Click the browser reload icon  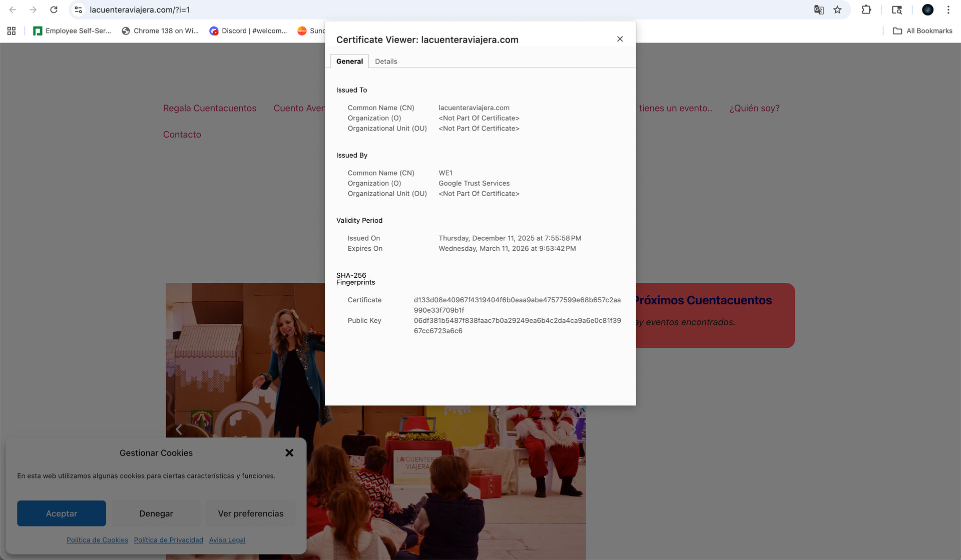pos(54,10)
